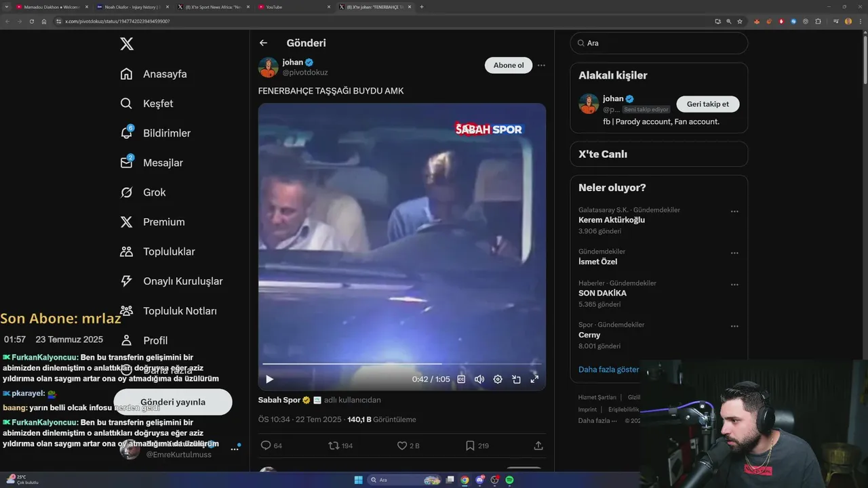
Task: Repost the tweet with 194 reposts
Action: click(x=340, y=445)
